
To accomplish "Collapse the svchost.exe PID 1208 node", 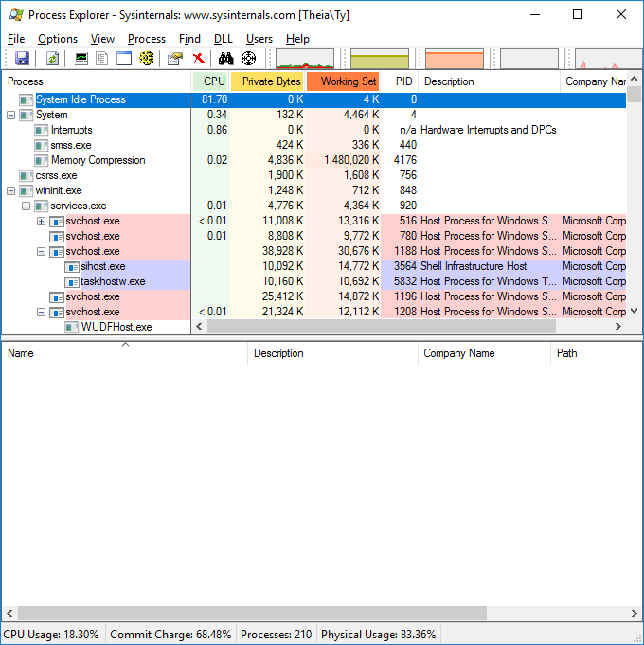I will pos(41,313).
